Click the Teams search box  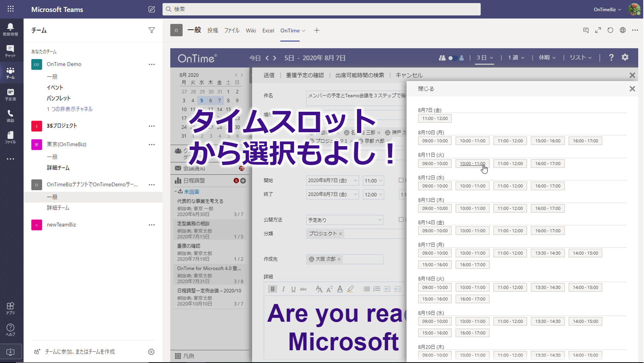click(x=321, y=9)
